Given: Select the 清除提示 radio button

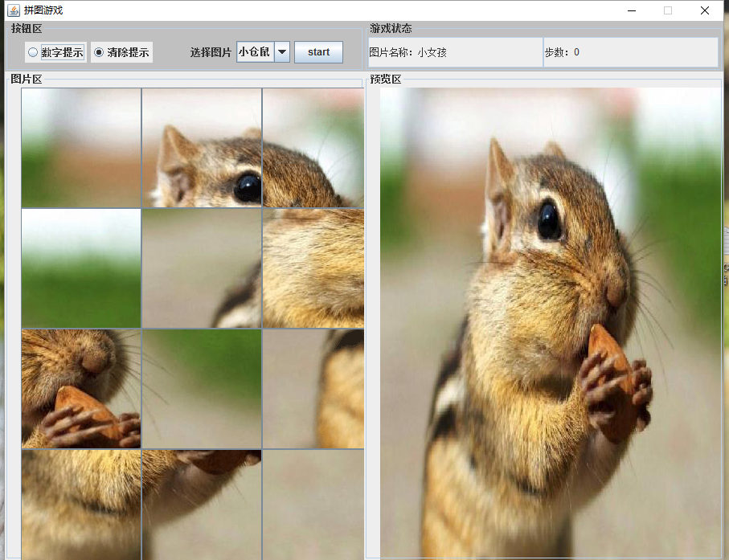Looking at the screenshot, I should pyautogui.click(x=121, y=52).
